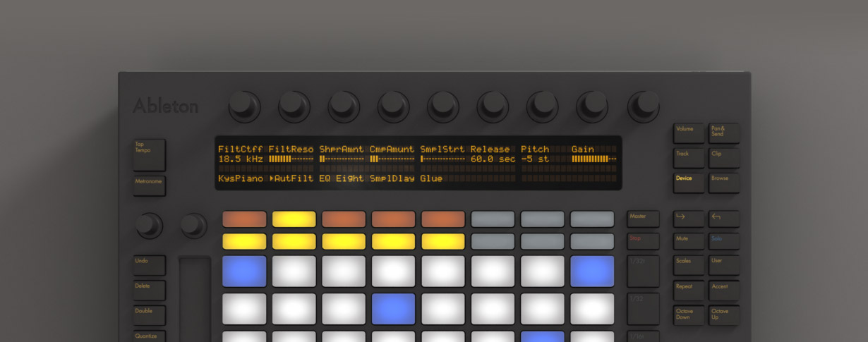Hit the blue pad beside Undo and Delete

(244, 271)
